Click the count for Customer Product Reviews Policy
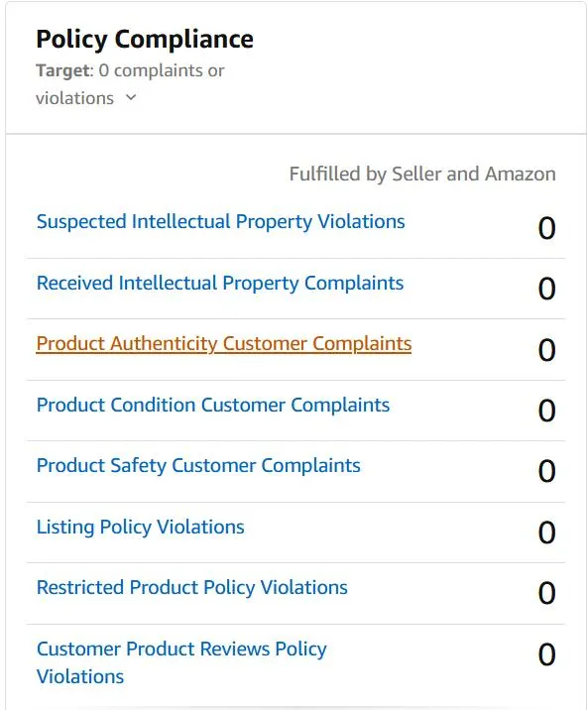This screenshot has height=710, width=588. pyautogui.click(x=546, y=653)
